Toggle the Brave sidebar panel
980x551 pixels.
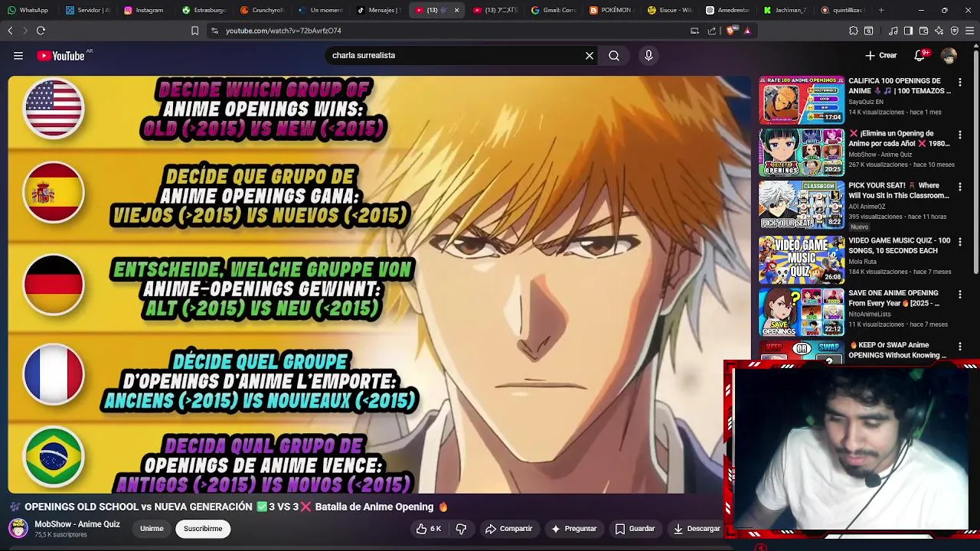pos(908,31)
